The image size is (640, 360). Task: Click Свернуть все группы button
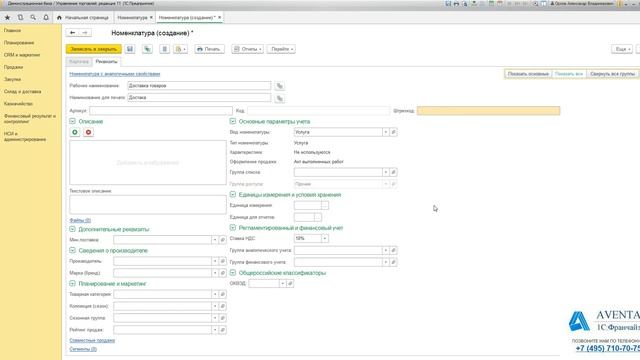pos(612,74)
